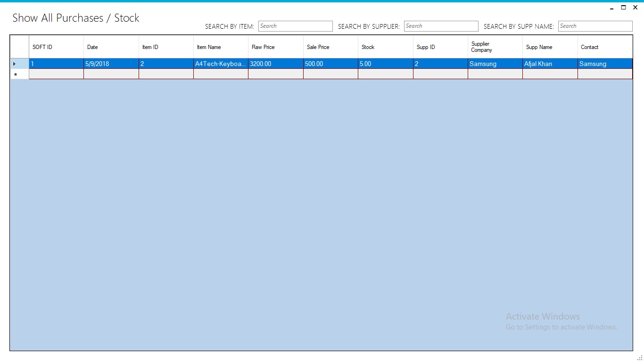Sort by the Sale Price column header
The image size is (644, 362).
[331, 47]
